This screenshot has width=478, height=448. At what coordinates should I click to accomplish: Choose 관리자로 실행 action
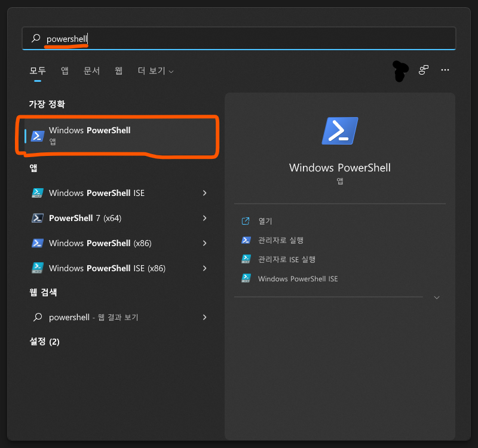click(281, 240)
